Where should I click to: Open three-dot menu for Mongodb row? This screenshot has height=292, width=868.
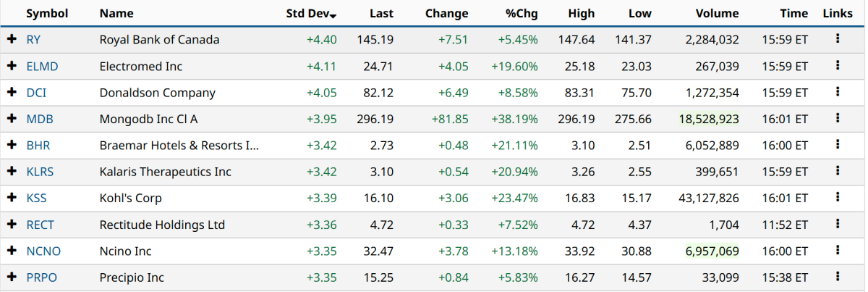point(838,119)
